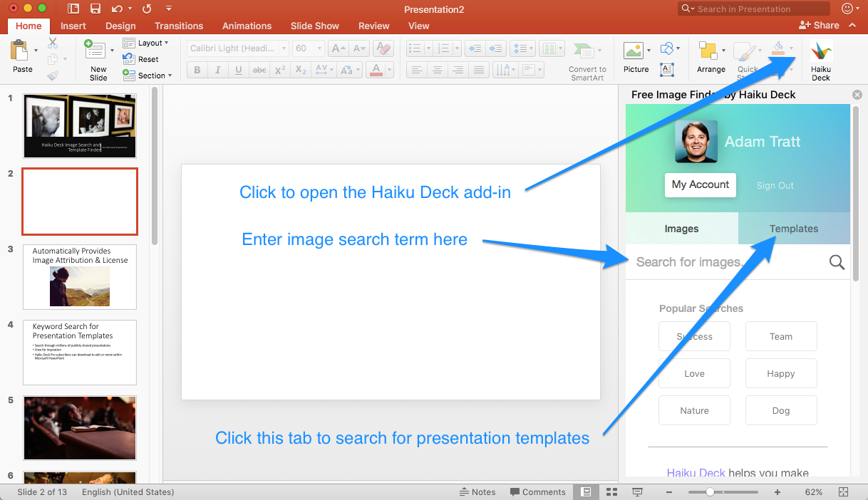Click the image search magnifier icon
Screen dimensions: 868x500
point(837,262)
